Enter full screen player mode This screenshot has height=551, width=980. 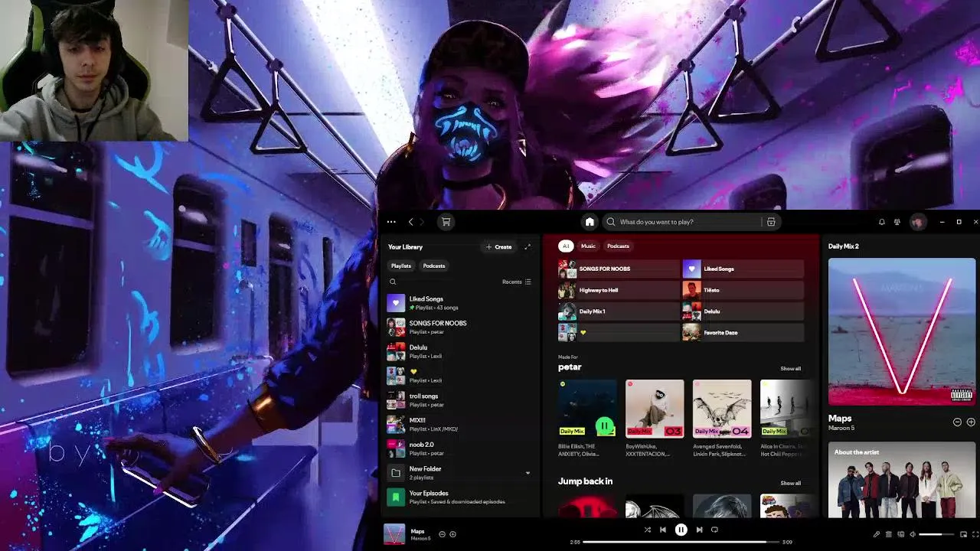point(975,534)
